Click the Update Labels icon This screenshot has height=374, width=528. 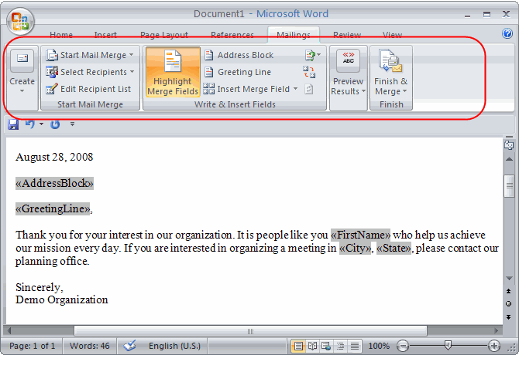[309, 89]
